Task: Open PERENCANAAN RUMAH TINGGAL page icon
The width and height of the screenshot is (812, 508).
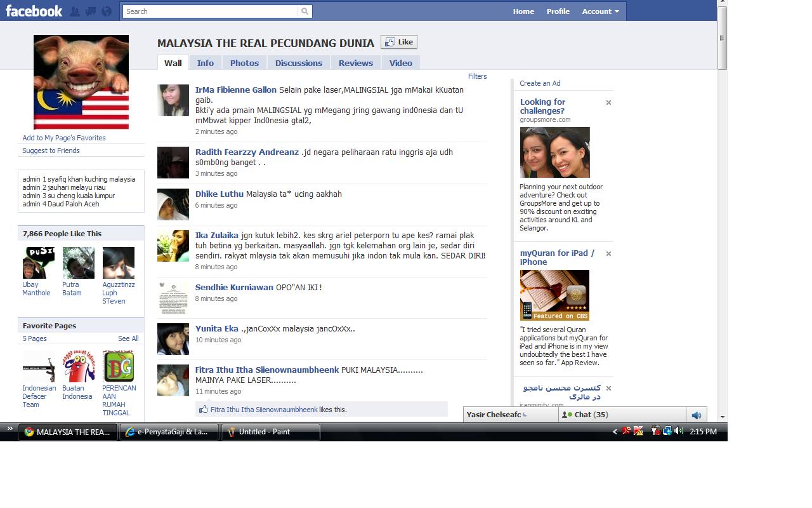Action: (x=118, y=366)
